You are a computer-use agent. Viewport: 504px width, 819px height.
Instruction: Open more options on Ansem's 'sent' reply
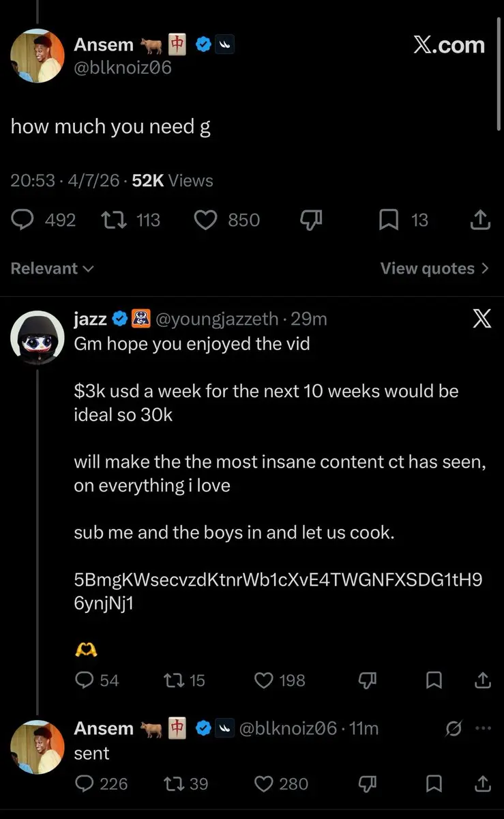(483, 728)
